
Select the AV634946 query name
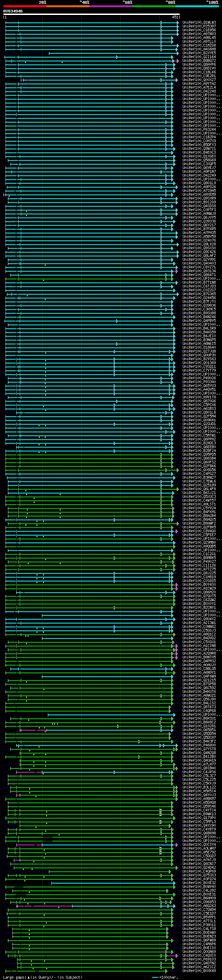pyautogui.click(x=13, y=11)
